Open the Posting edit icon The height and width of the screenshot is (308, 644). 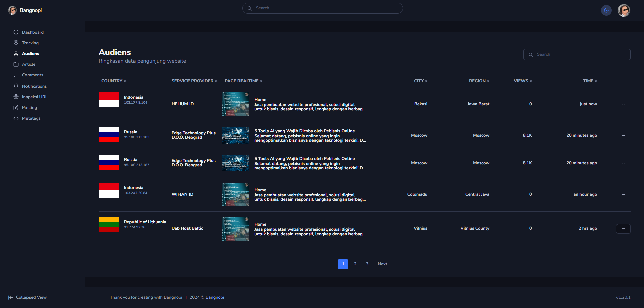tap(16, 108)
